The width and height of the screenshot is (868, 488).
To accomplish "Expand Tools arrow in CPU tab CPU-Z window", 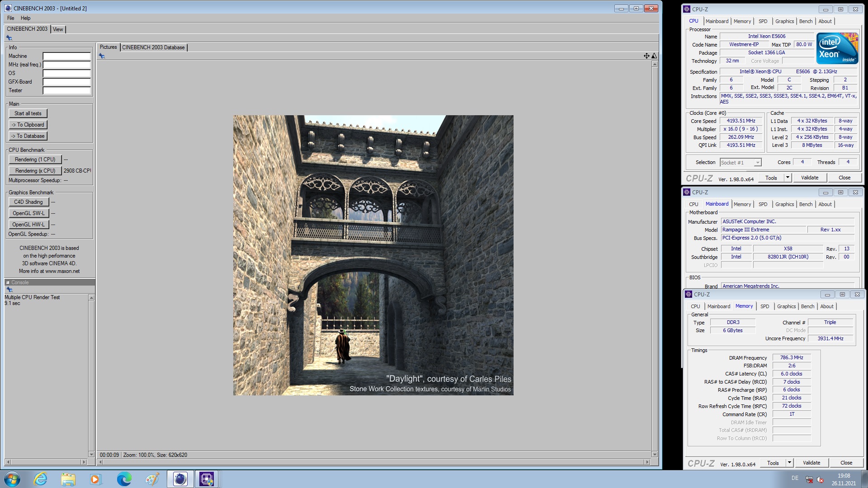I will coord(788,178).
